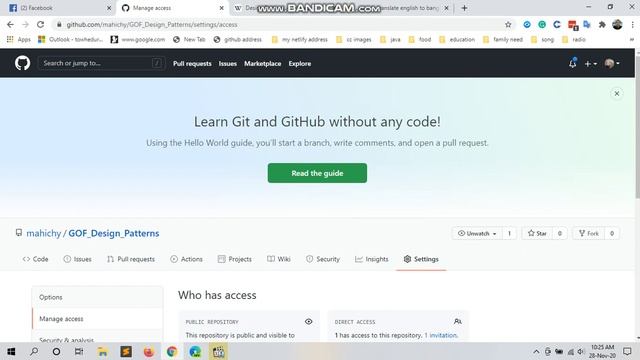
Task: Open the GitHub home logo
Action: click(22, 63)
